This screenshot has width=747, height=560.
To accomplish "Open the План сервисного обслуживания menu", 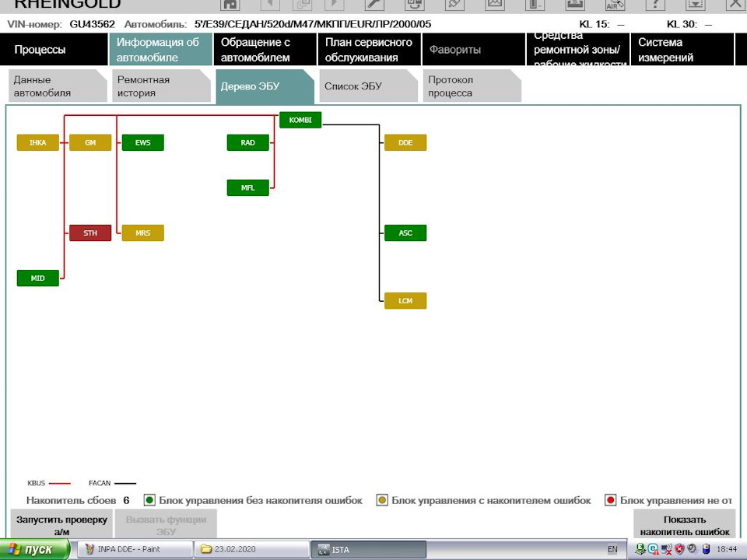I will (369, 50).
